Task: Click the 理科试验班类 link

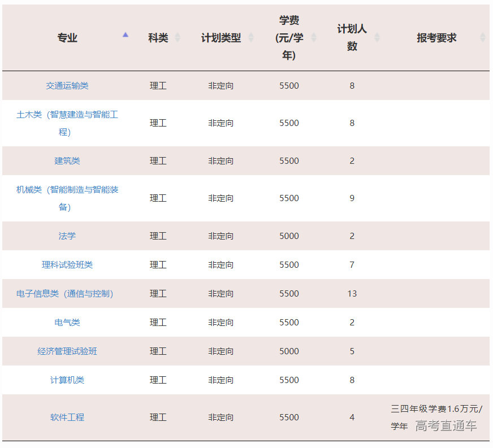Action: pyautogui.click(x=67, y=265)
